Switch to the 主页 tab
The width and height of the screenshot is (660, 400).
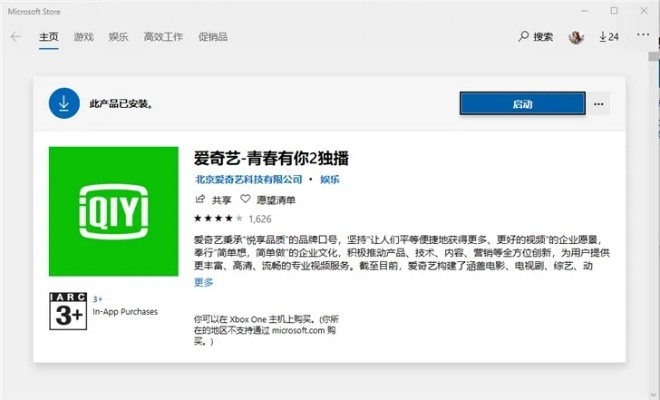coord(49,37)
